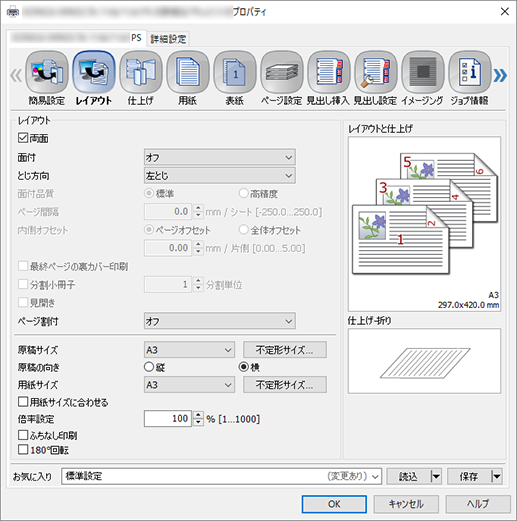Expand the 原稿サイズ A3 dropdown
This screenshot has width=517, height=521.
[x=189, y=350]
